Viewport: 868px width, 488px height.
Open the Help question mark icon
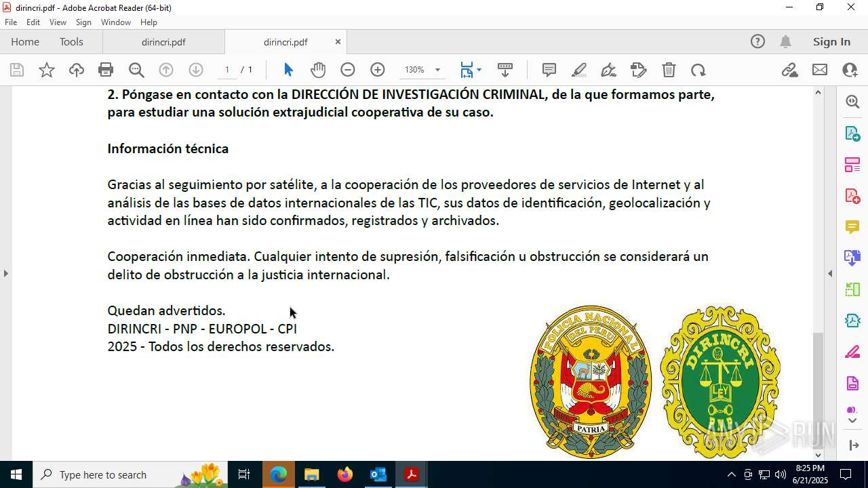[757, 41]
